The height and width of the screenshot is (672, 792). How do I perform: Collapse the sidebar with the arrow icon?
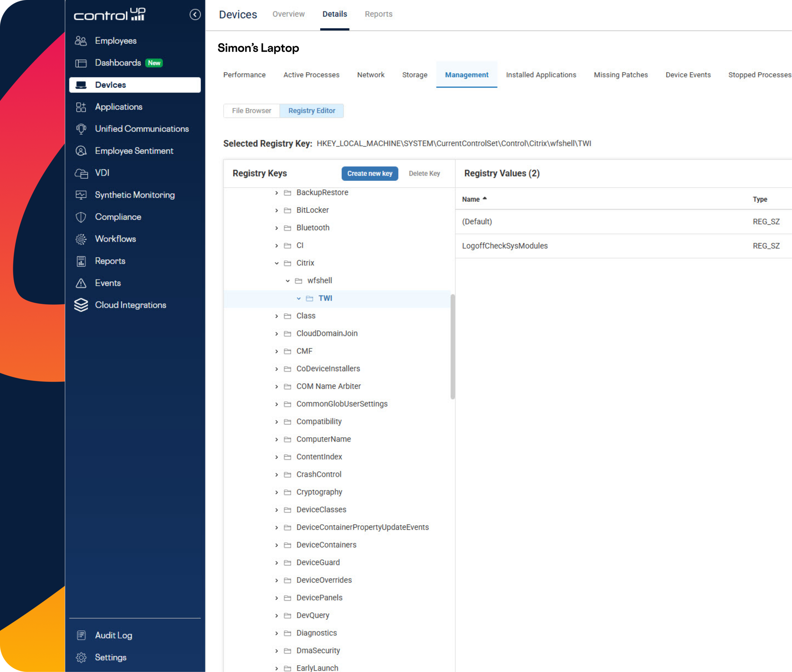(195, 15)
